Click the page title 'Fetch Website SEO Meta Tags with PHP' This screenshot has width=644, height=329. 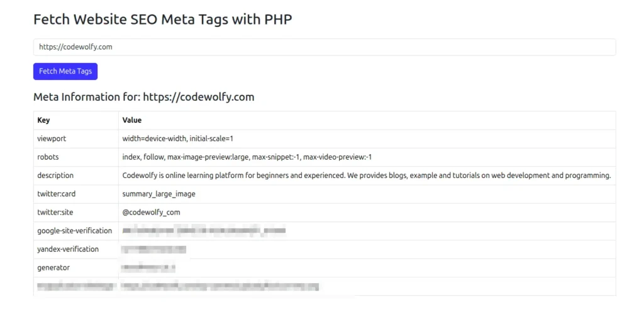[162, 20]
